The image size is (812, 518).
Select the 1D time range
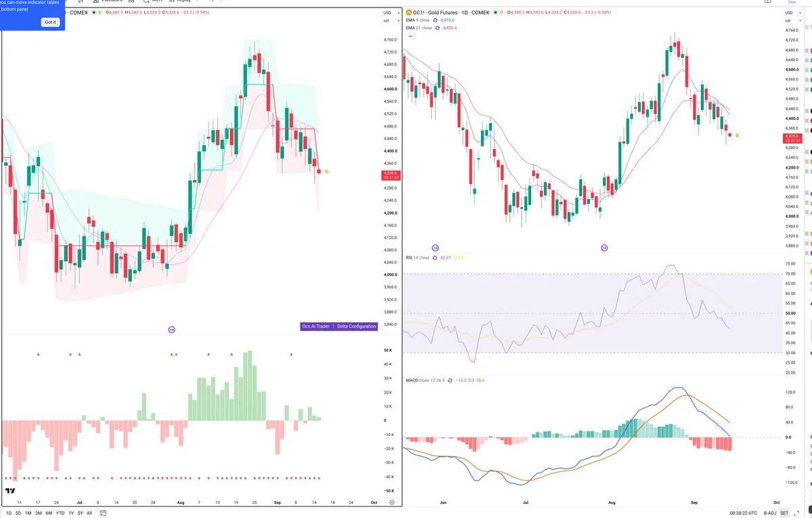9,513
